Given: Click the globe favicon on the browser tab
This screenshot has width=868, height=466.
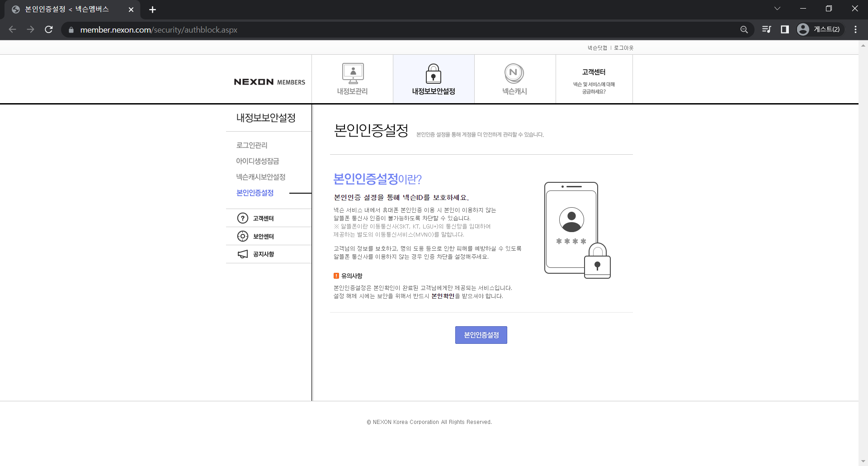Looking at the screenshot, I should [x=16, y=10].
